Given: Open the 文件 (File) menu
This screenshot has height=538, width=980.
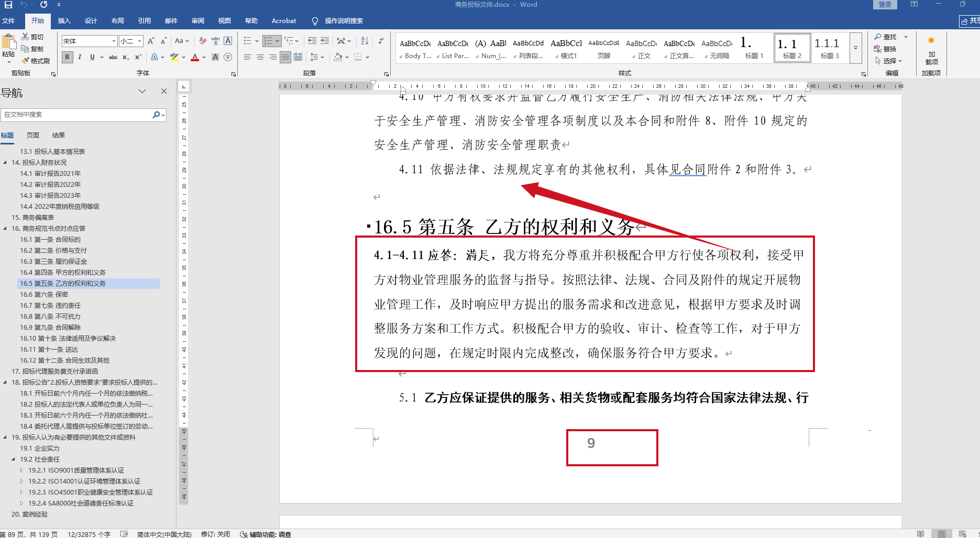Looking at the screenshot, I should [x=8, y=21].
